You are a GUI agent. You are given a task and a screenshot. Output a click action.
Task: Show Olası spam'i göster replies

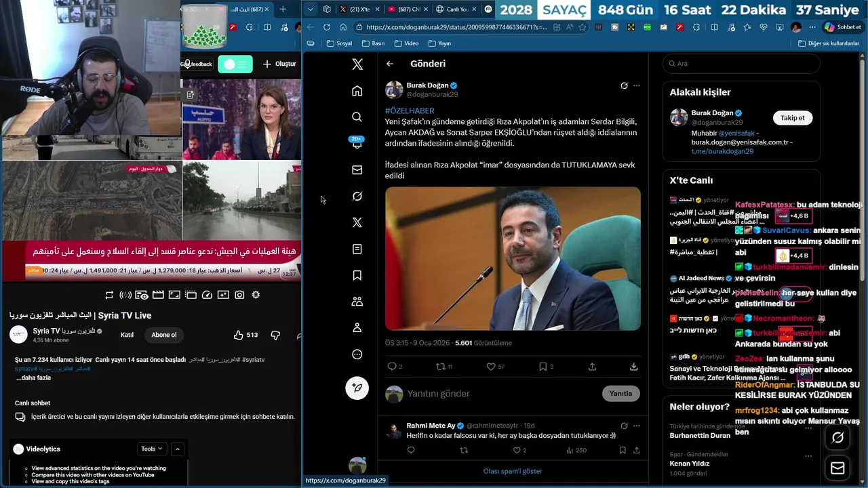point(513,471)
